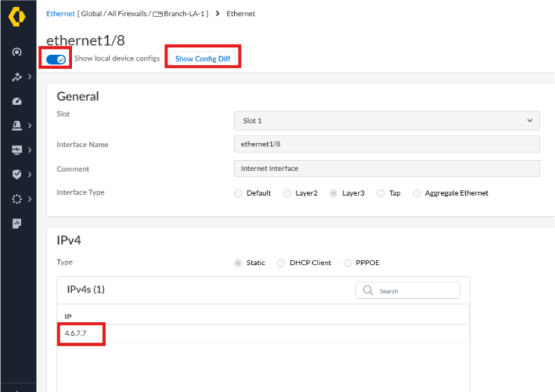
Task: Click the ethernet1/8 page title
Action: pyautogui.click(x=85, y=40)
